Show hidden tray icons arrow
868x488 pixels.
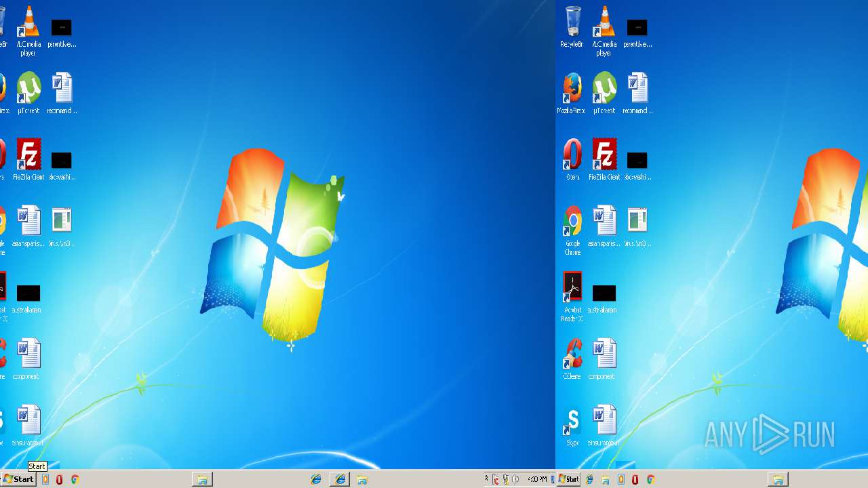click(486, 479)
